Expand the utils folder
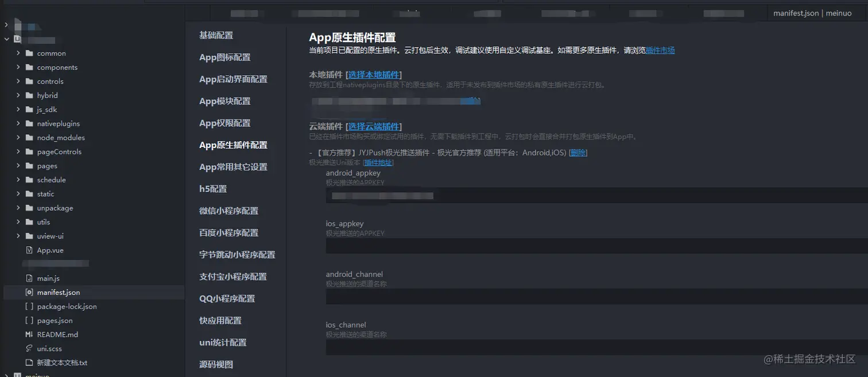Image resolution: width=868 pixels, height=377 pixels. tap(18, 222)
